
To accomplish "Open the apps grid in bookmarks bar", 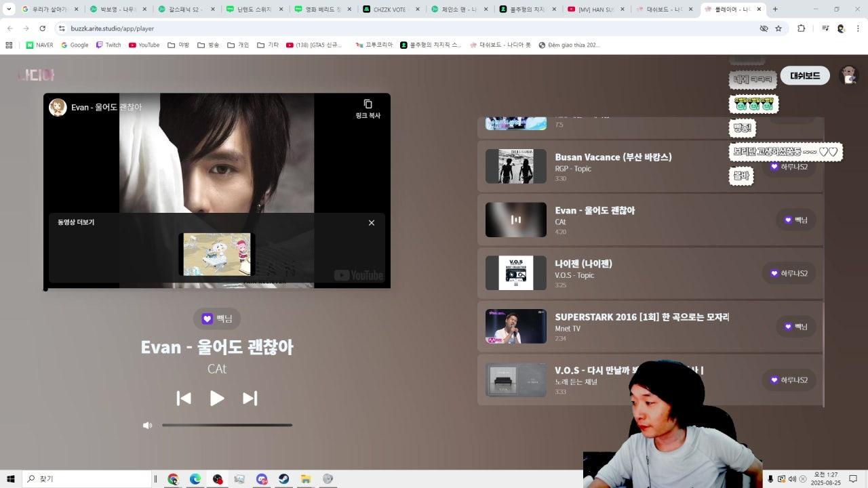I will [9, 45].
